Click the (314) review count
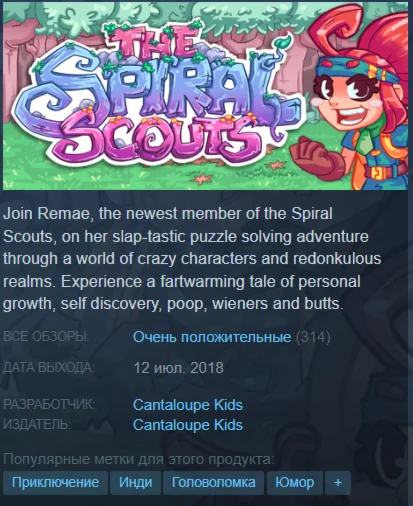The width and height of the screenshot is (413, 506). coord(313,337)
